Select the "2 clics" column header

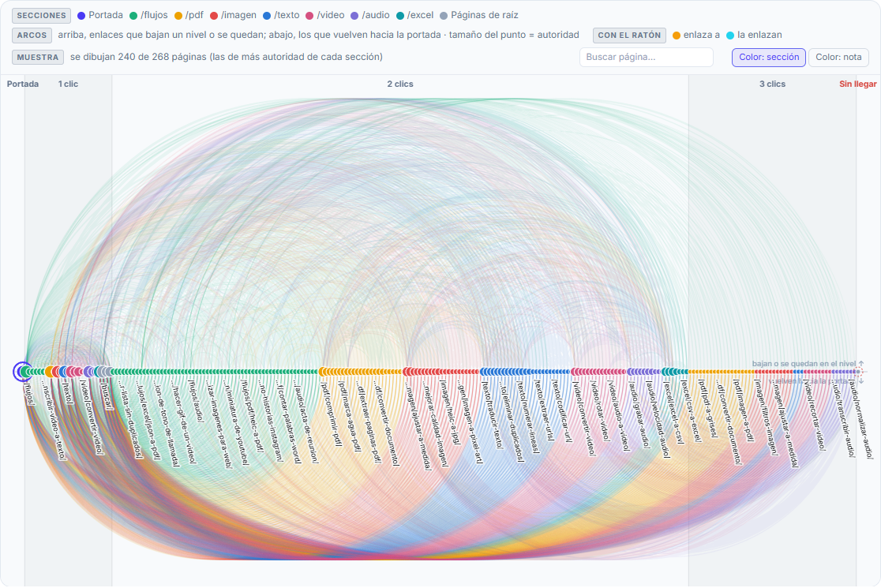(400, 84)
